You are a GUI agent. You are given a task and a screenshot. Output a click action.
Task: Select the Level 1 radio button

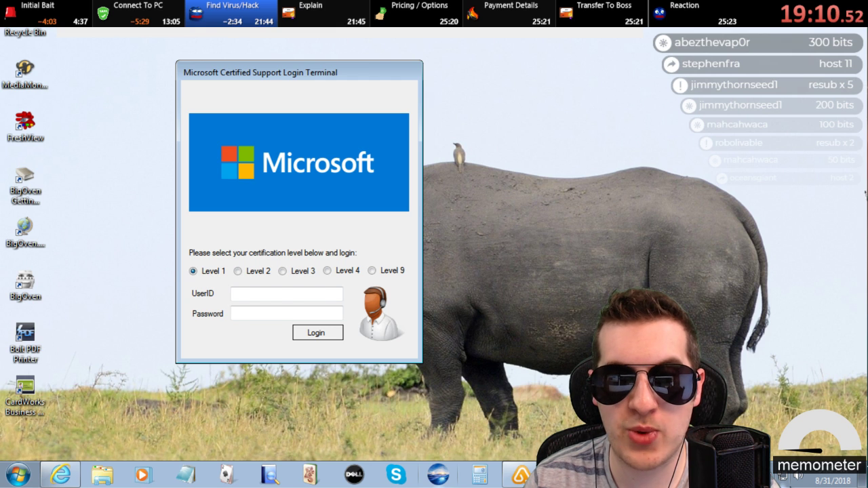[x=193, y=271]
